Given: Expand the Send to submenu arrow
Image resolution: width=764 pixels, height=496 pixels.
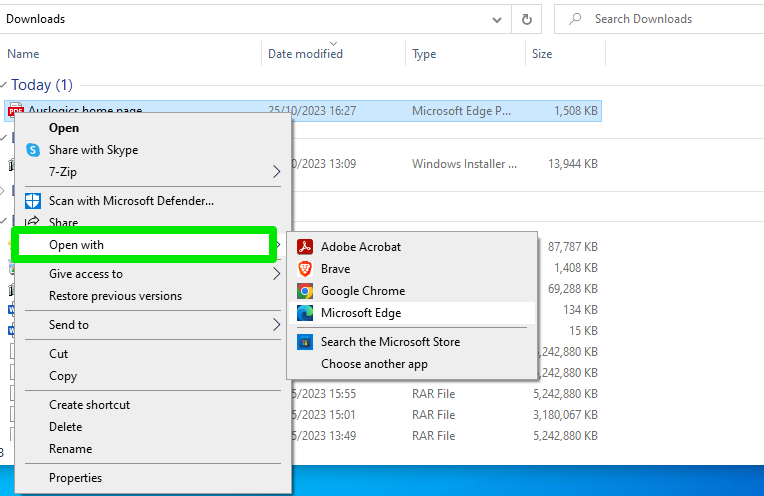Looking at the screenshot, I should (277, 325).
